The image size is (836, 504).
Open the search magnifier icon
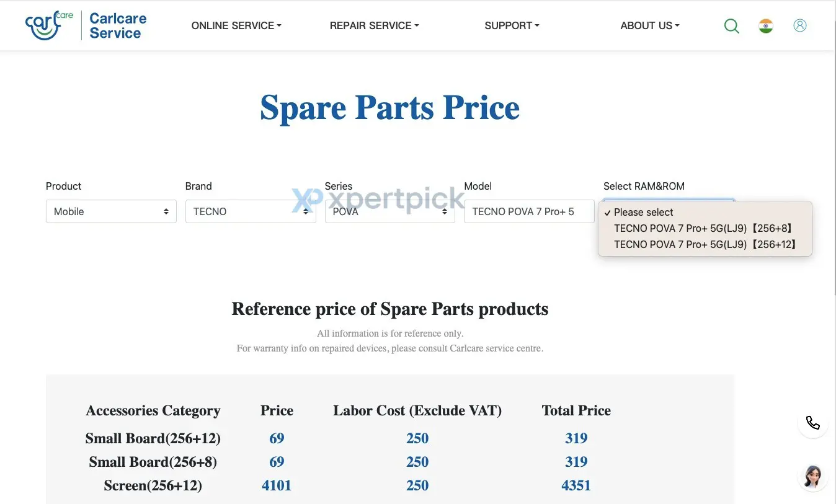[732, 26]
